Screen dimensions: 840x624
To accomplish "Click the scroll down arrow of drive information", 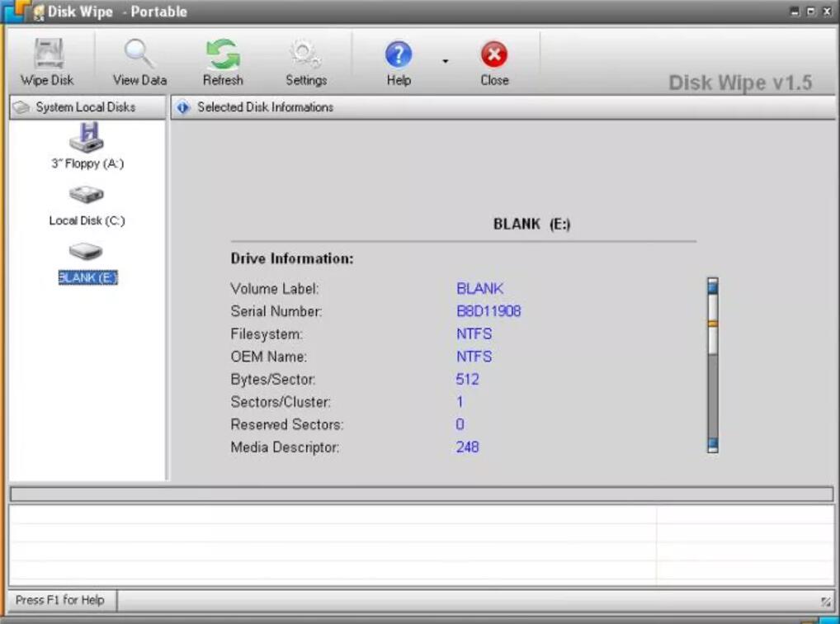I will coord(712,445).
